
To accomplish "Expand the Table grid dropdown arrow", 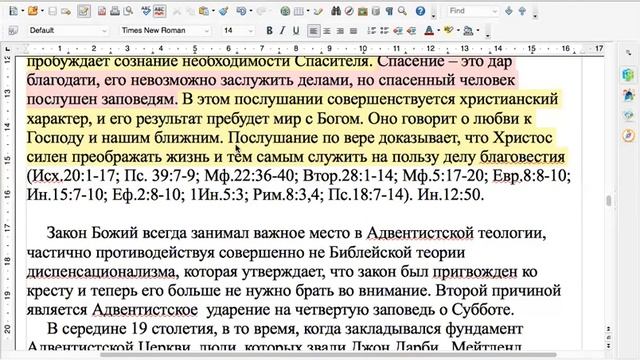I will pyautogui.click(x=308, y=11).
